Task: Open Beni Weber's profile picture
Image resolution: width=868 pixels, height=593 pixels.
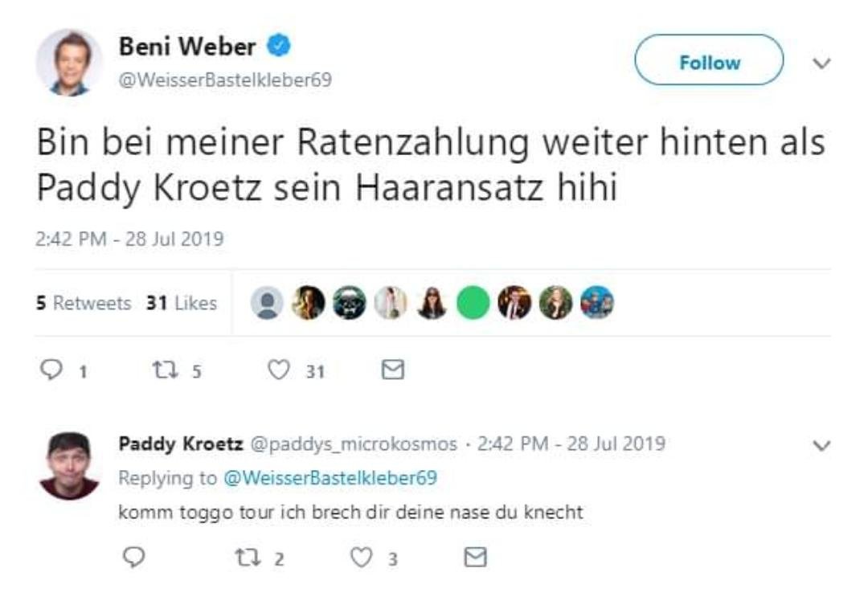Action: (69, 63)
